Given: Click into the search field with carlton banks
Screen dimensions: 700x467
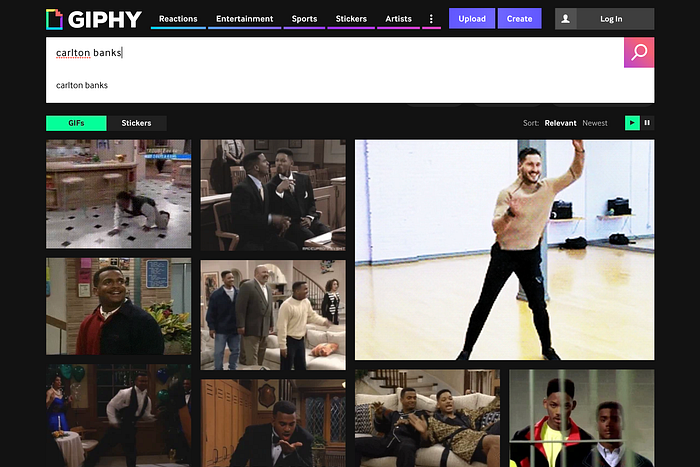Looking at the screenshot, I should [335, 53].
